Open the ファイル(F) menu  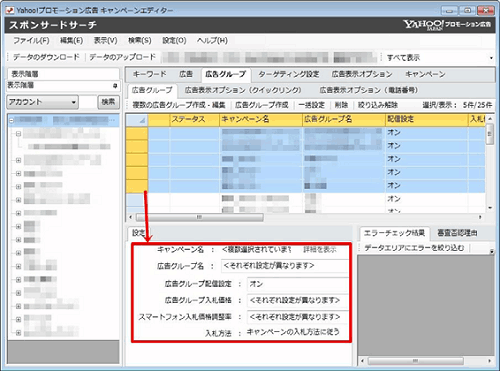[31, 41]
